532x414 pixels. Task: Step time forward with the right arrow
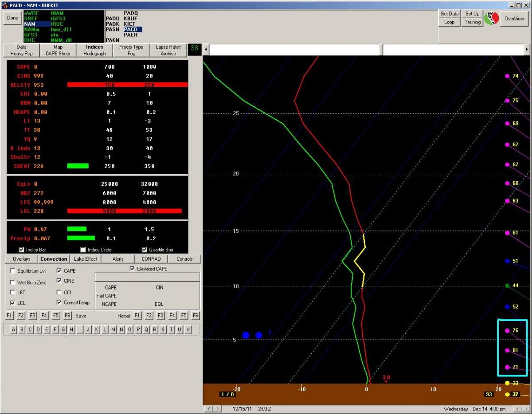[x=218, y=409]
